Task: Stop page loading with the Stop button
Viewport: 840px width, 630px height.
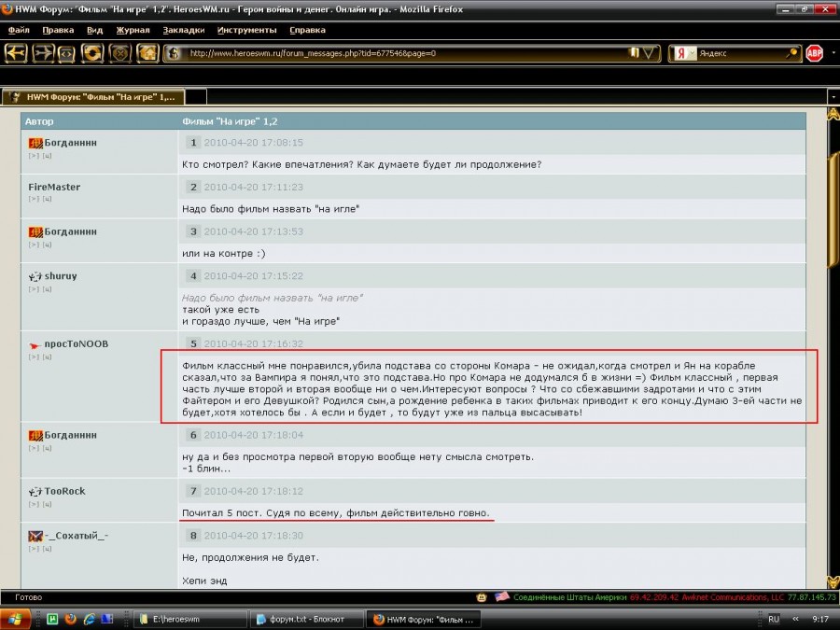Action: click(x=120, y=53)
